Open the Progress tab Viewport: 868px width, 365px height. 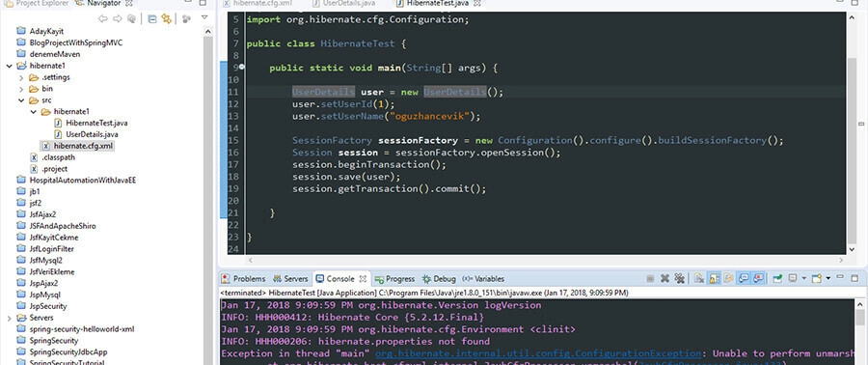point(394,279)
